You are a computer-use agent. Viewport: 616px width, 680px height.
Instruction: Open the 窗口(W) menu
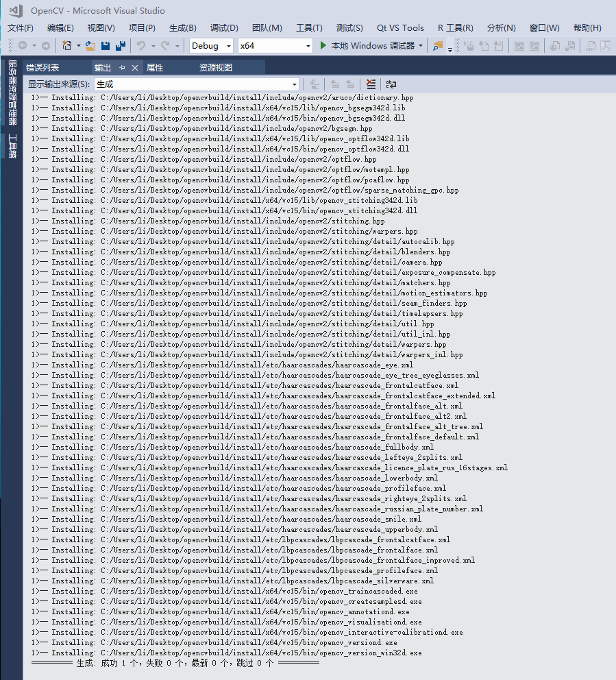tap(545, 27)
